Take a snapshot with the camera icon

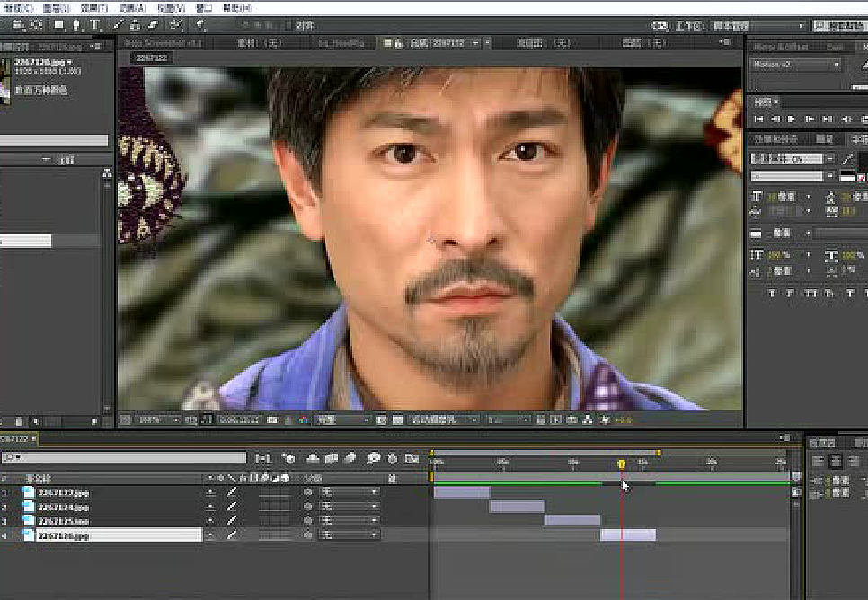[272, 420]
